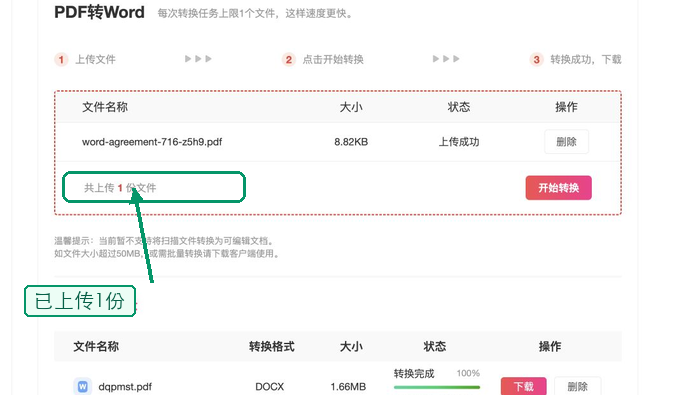Screen dimensions: 700x395
Task: Click the conversion progress bar for dqpmst.pdf
Action: tap(437, 387)
